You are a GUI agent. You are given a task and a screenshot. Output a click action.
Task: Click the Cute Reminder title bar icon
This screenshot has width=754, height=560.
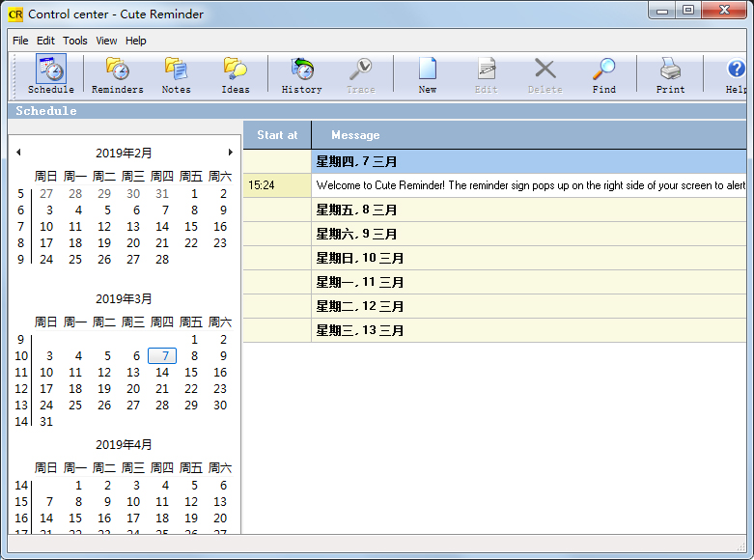click(15, 14)
